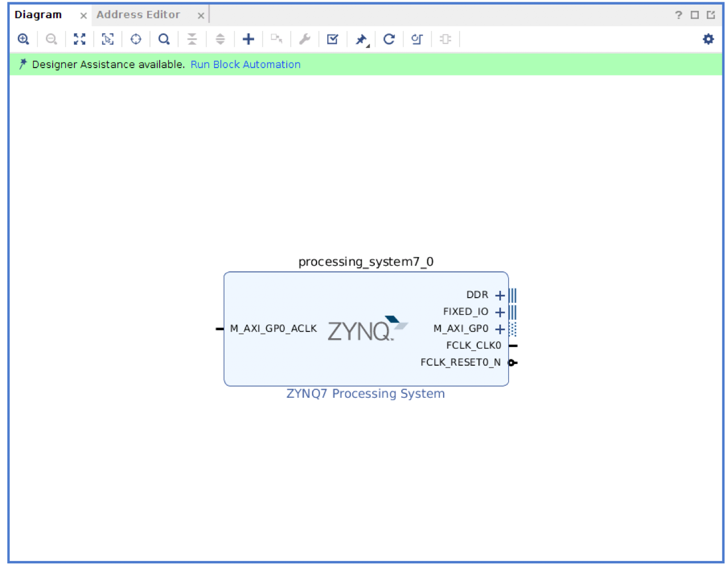Close the Address Editor tab
The height and width of the screenshot is (569, 728).
click(x=201, y=15)
